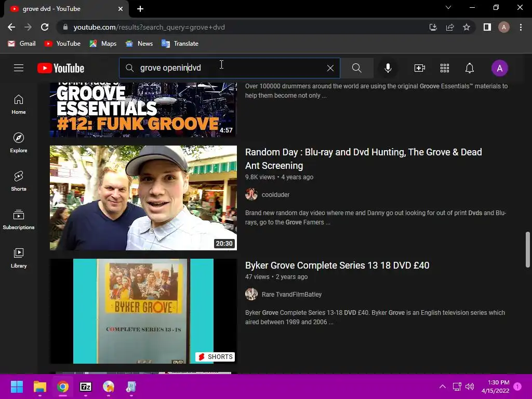This screenshot has width=532, height=399.
Task: Open the Create video camera icon
Action: 420,68
